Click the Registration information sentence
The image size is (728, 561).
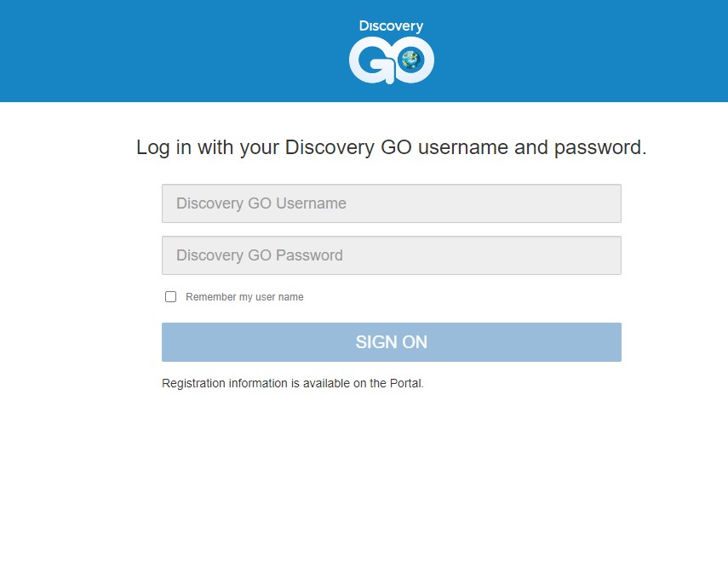coord(293,383)
